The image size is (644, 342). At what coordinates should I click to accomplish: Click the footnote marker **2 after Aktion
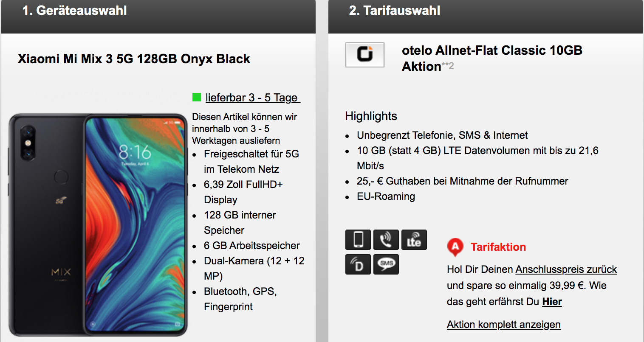click(448, 66)
